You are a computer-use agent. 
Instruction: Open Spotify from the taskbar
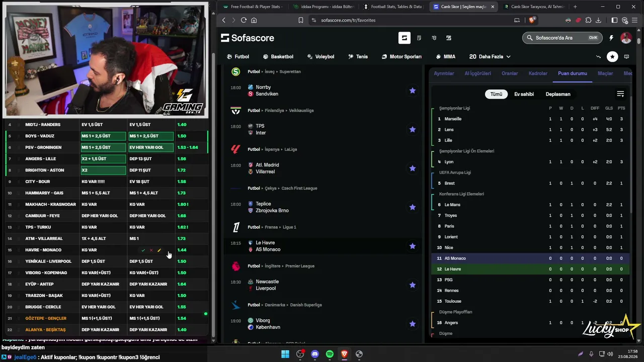pos(330,354)
